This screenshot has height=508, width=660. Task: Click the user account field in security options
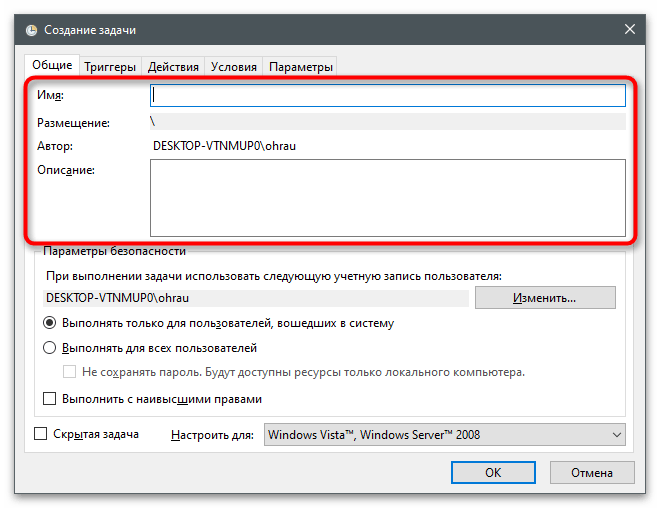[x=255, y=298]
